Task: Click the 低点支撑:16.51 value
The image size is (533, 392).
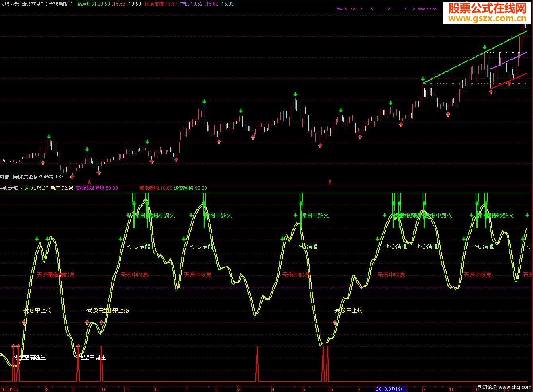Action: 161,4
